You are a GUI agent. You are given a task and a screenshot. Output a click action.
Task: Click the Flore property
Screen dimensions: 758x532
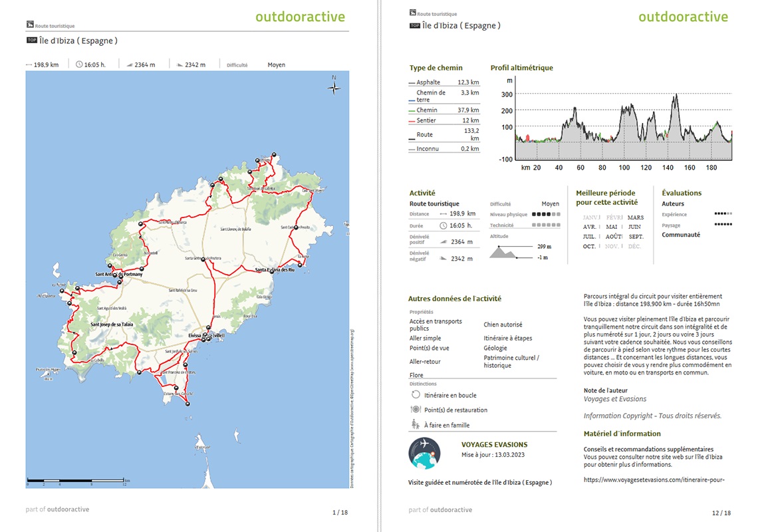(416, 375)
